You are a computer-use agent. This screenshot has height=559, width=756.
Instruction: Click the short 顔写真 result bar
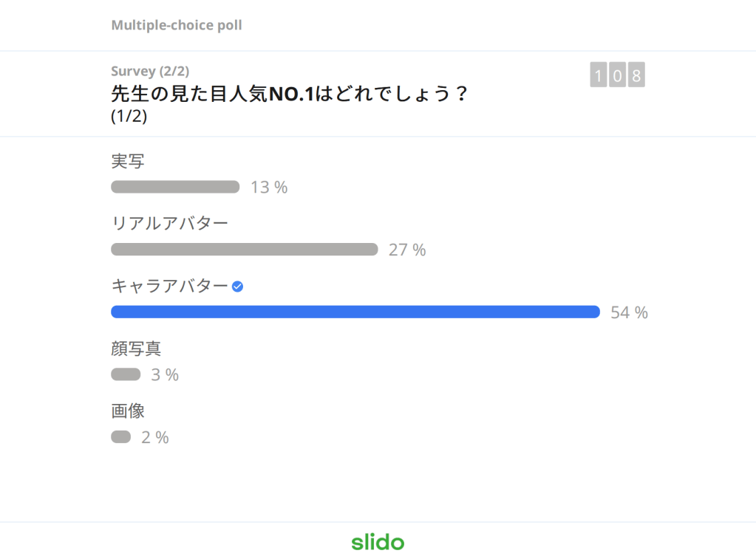tap(126, 374)
